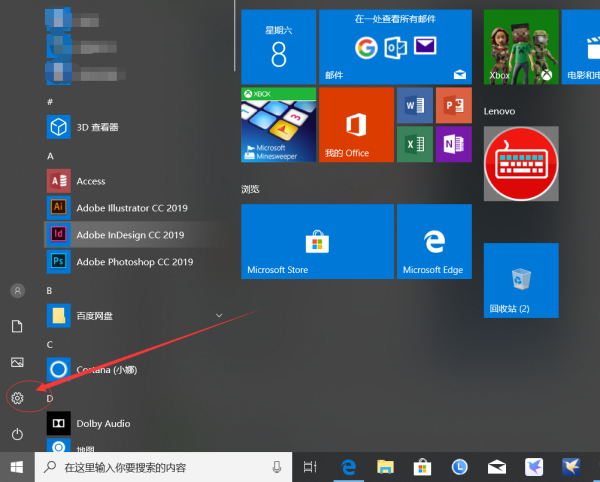Image resolution: width=600 pixels, height=482 pixels.
Task: Click the user account avatar icon
Action: tap(17, 291)
